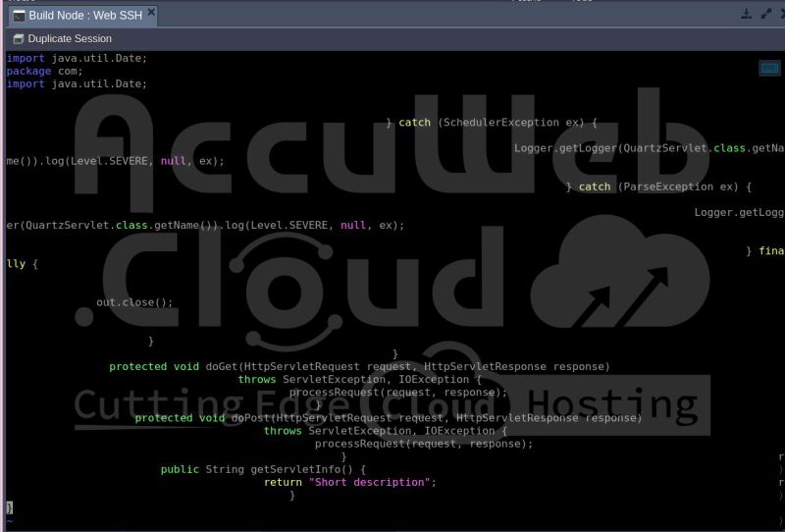Click the 'me()).log(Level.SEVERE, null, ex);' line

point(115,161)
